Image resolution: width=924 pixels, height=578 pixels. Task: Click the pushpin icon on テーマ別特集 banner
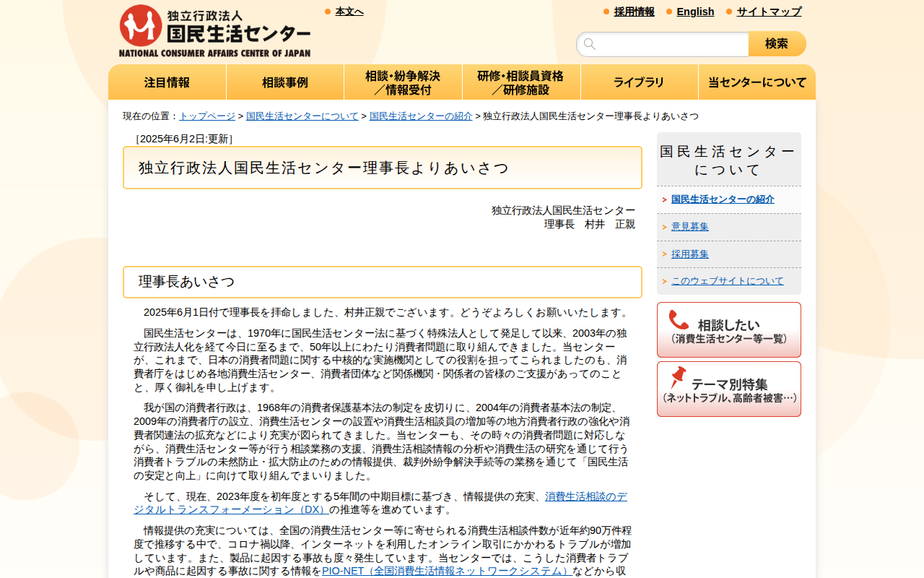coord(678,378)
